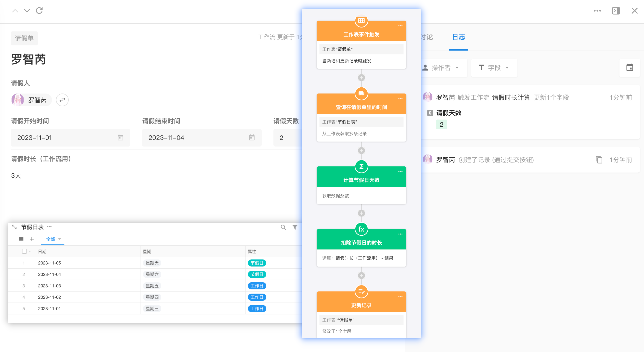Image resolution: width=644 pixels, height=352 pixels.
Task: Open the 全部 view dropdown arrow
Action: (60, 239)
